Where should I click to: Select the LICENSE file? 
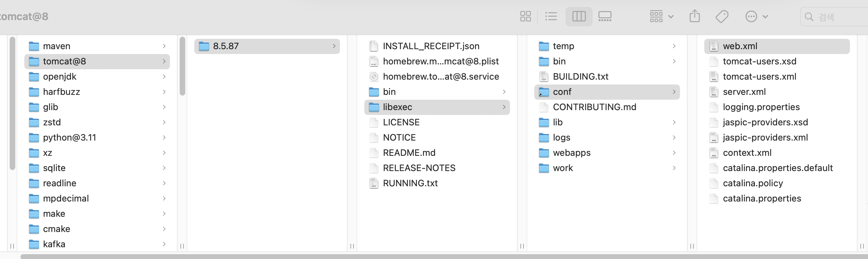coord(437,122)
